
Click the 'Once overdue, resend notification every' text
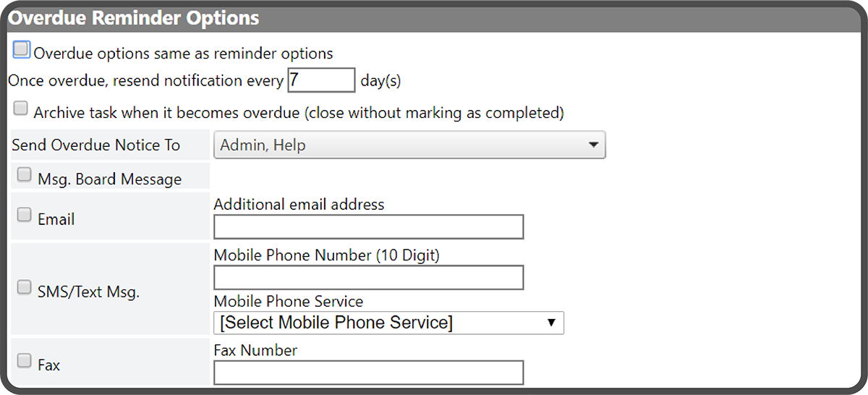(145, 81)
